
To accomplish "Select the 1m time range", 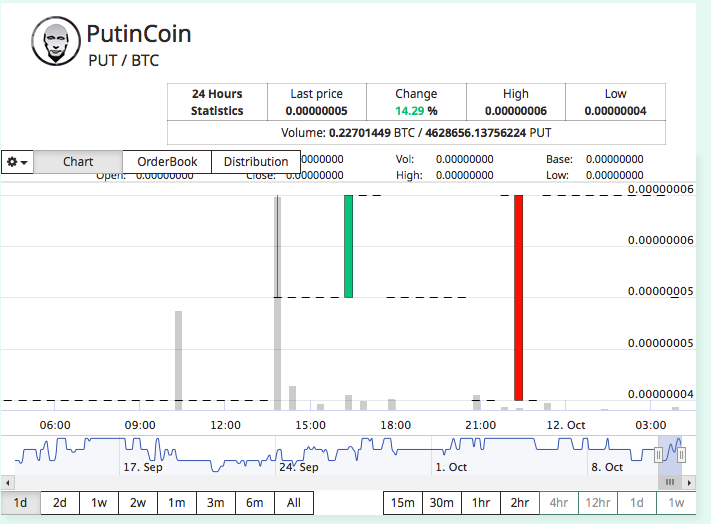I will tap(176, 503).
